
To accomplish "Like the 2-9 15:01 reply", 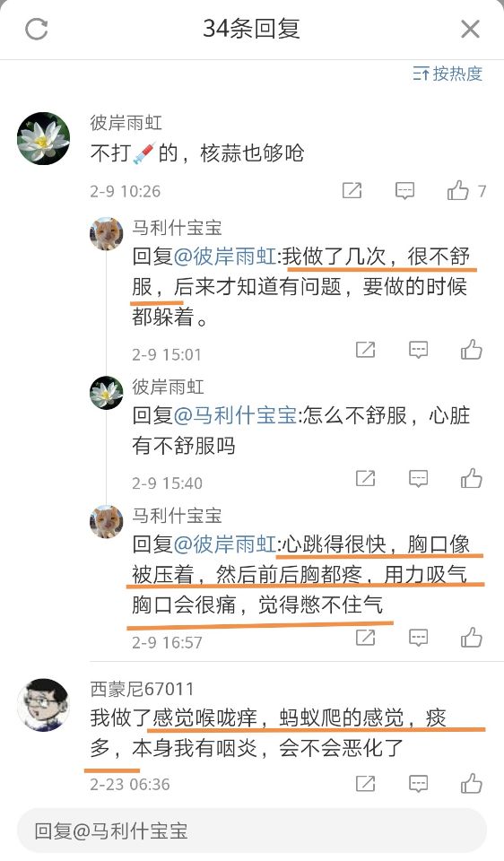I will point(471,349).
